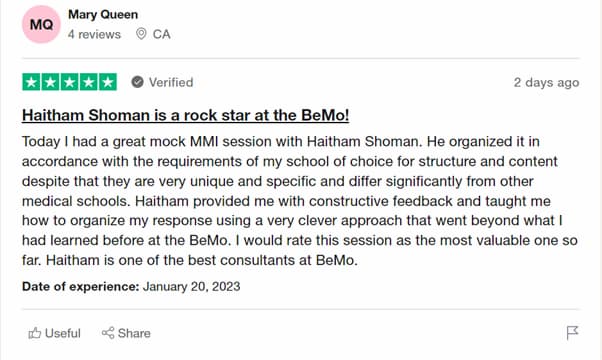
Task: Open the MQ pink avatar profile
Action: coord(41,25)
